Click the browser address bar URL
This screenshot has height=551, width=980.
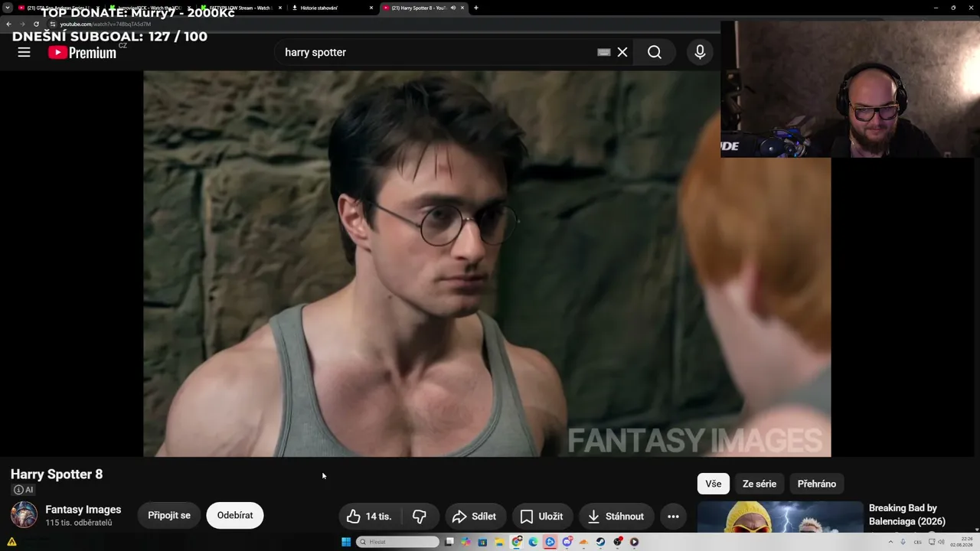106,24
